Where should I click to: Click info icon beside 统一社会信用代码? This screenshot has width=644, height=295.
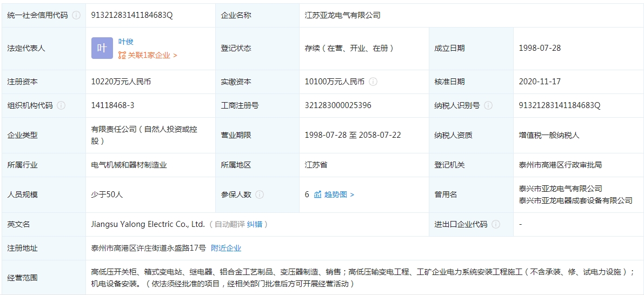click(76, 16)
